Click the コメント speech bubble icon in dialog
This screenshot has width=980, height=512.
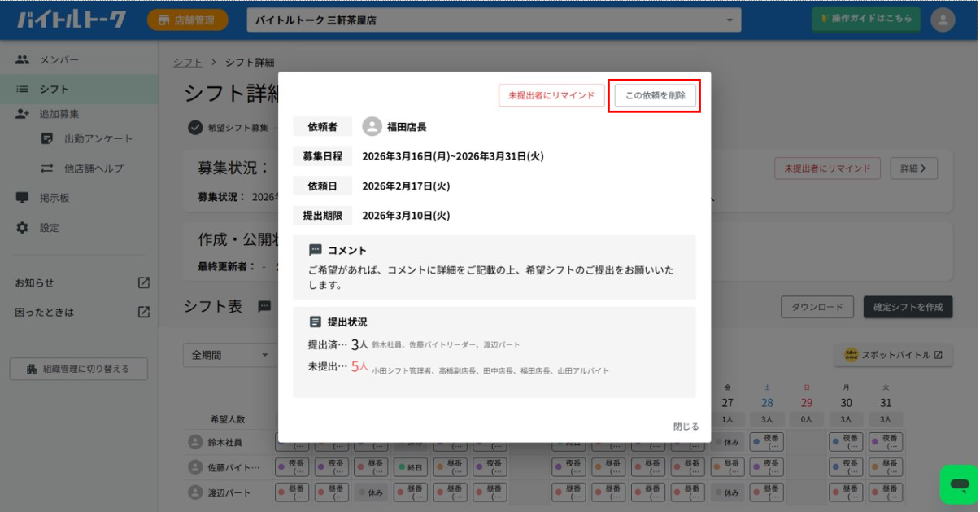316,250
